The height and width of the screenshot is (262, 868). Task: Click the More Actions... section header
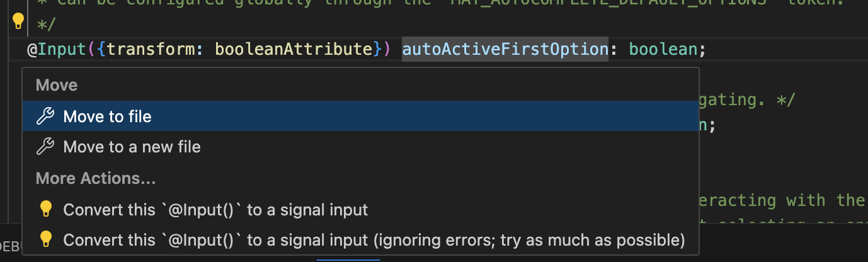click(x=95, y=179)
